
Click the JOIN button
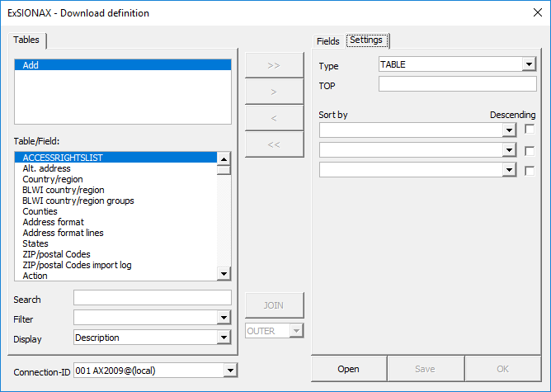274,305
